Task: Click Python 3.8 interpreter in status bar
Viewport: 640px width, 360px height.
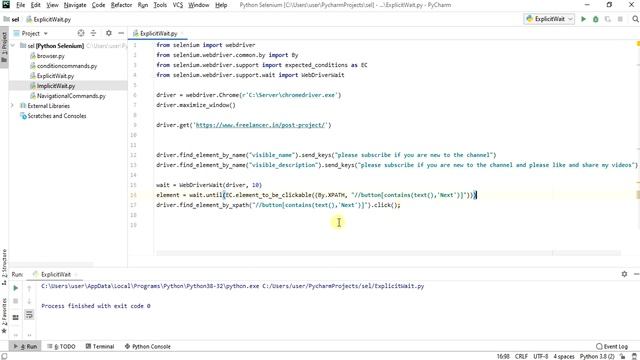Action: pyautogui.click(x=597, y=356)
